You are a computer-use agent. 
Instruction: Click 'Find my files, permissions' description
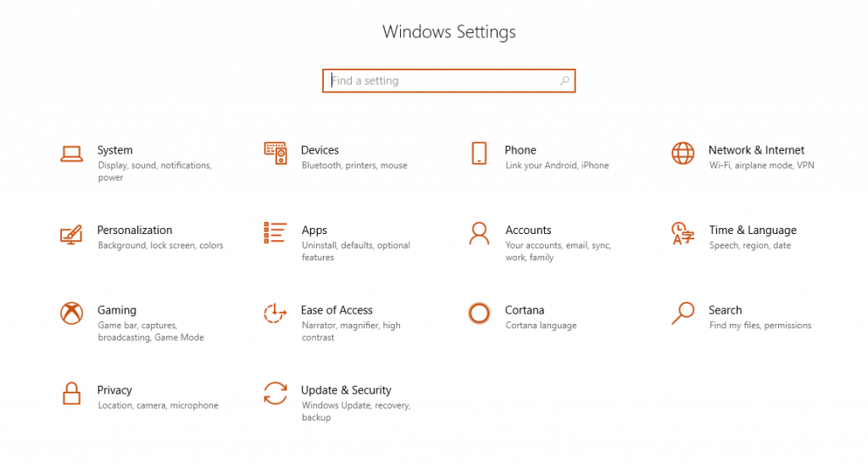pyautogui.click(x=760, y=325)
